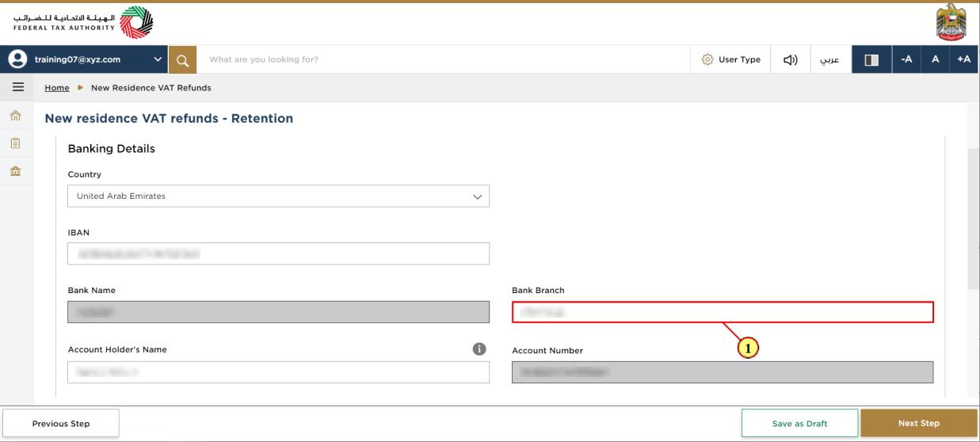Toggle the contrast mode icon
The image size is (980, 442).
(x=871, y=59)
